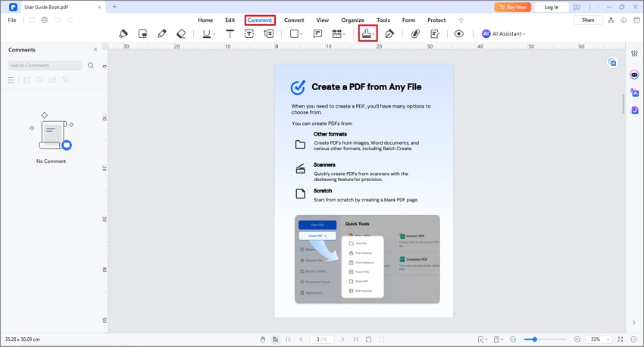This screenshot has width=644, height=347.
Task: Click the cloud upload icon
Action: [x=624, y=20]
